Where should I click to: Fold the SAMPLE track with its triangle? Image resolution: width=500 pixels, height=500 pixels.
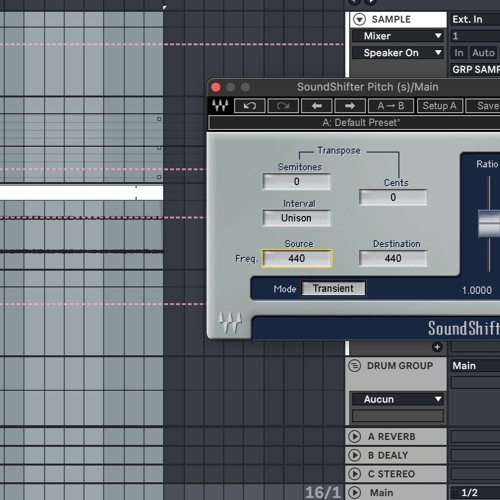[359, 19]
